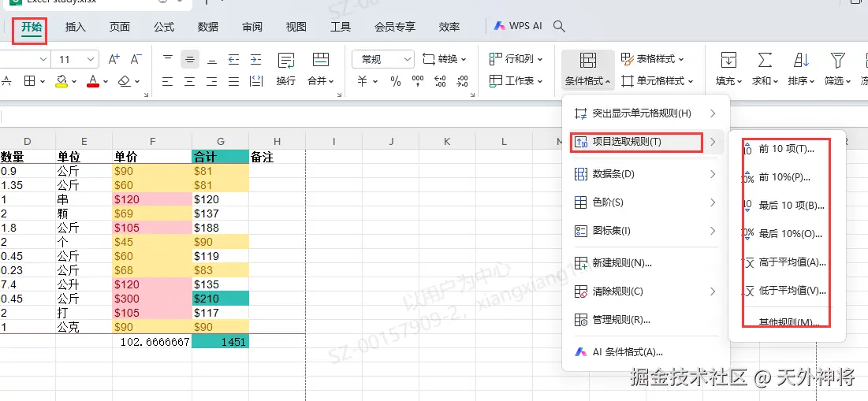Select cell showing $210

tap(220, 299)
